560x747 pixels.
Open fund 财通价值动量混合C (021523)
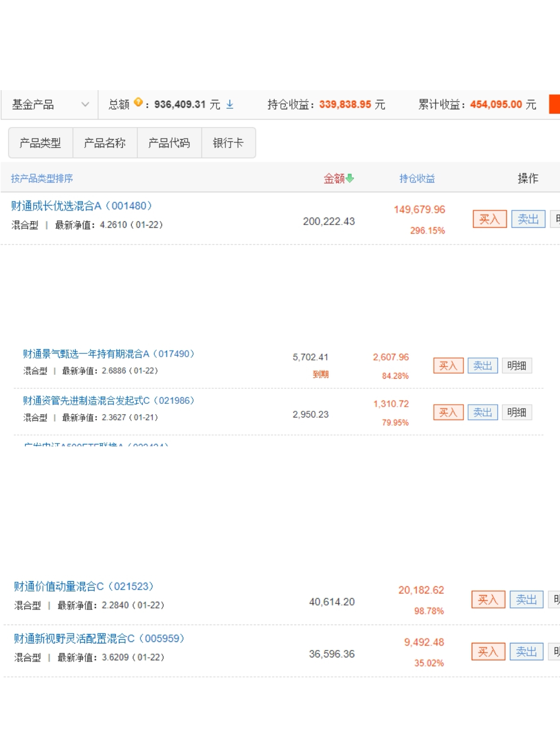coord(84,586)
